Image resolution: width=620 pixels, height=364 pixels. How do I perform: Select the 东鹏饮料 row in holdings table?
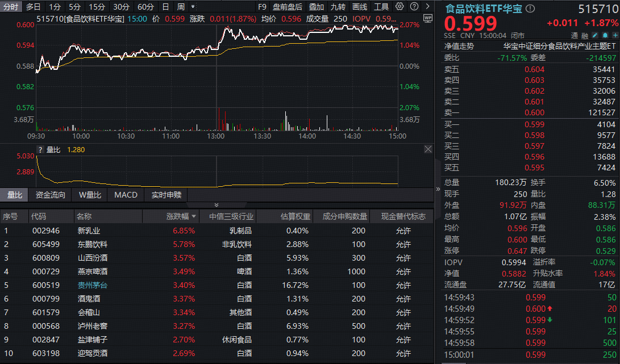coord(93,244)
